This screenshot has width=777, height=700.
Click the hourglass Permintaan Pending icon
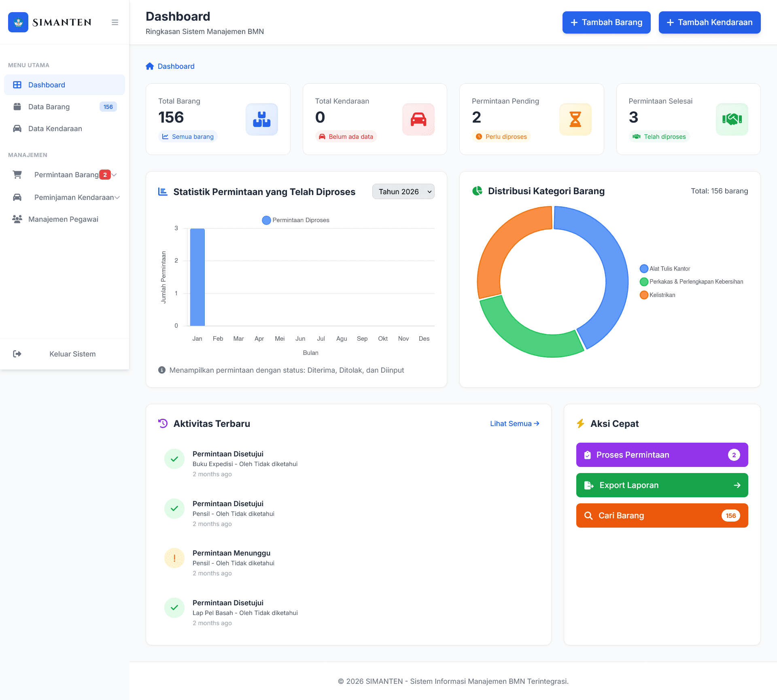click(575, 119)
